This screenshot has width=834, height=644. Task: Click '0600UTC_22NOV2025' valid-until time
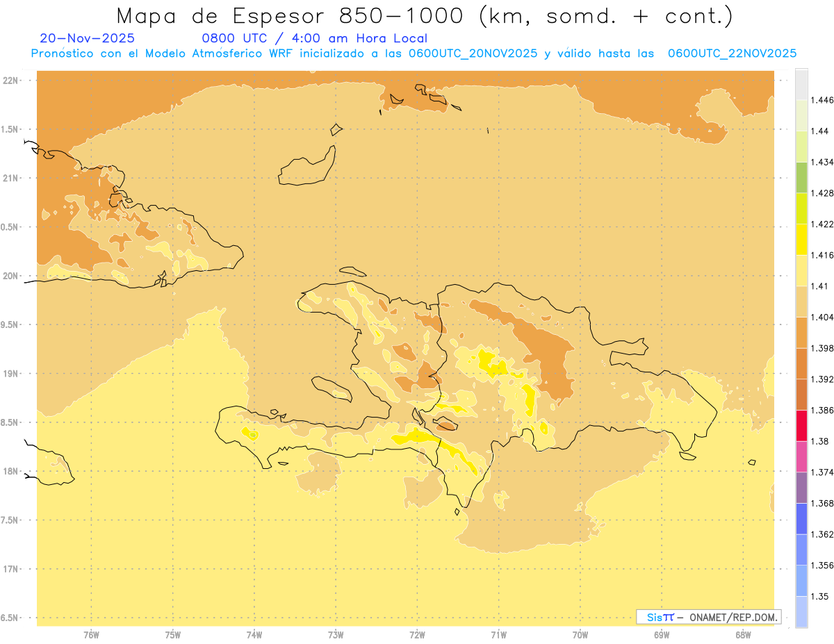(x=732, y=53)
